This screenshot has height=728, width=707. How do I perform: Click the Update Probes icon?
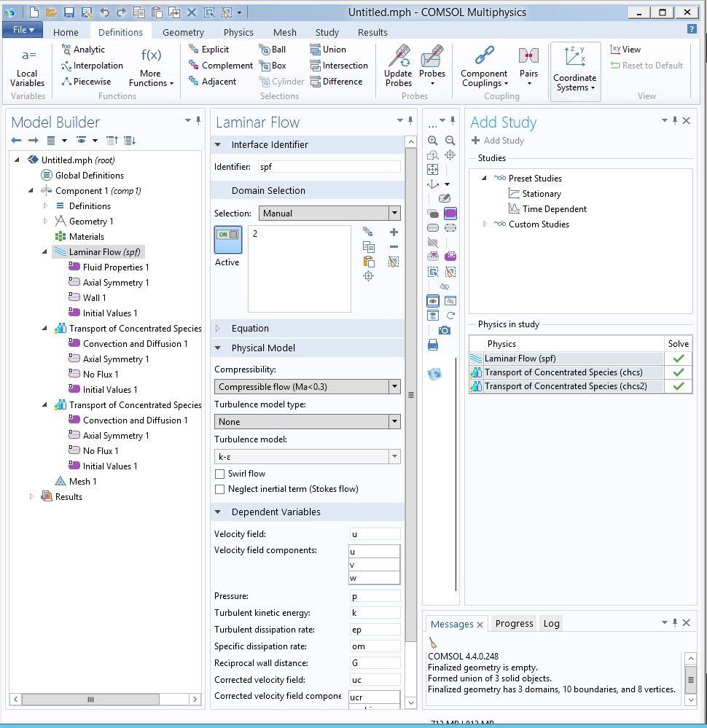[x=398, y=56]
